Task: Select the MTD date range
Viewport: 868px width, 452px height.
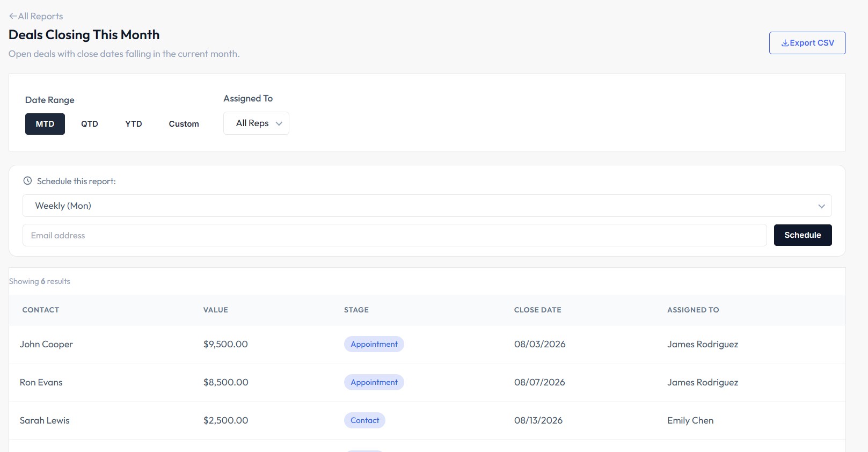Action: coord(45,124)
